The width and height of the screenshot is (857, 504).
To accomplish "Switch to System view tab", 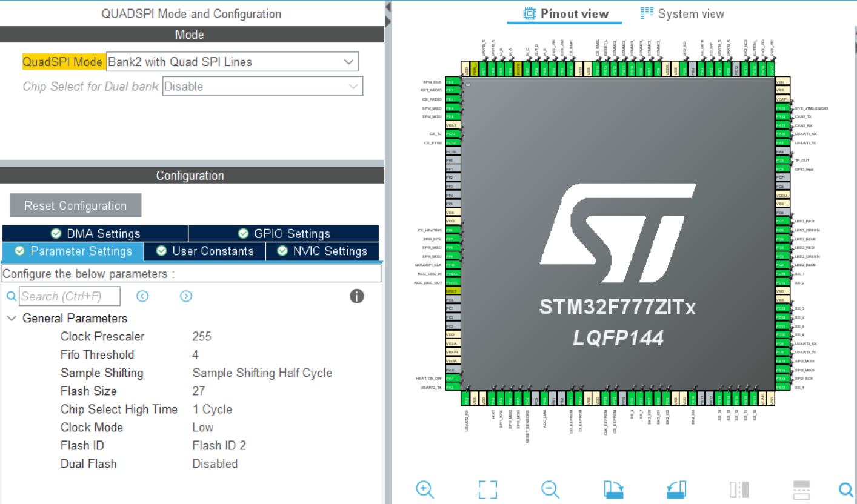I will point(682,13).
